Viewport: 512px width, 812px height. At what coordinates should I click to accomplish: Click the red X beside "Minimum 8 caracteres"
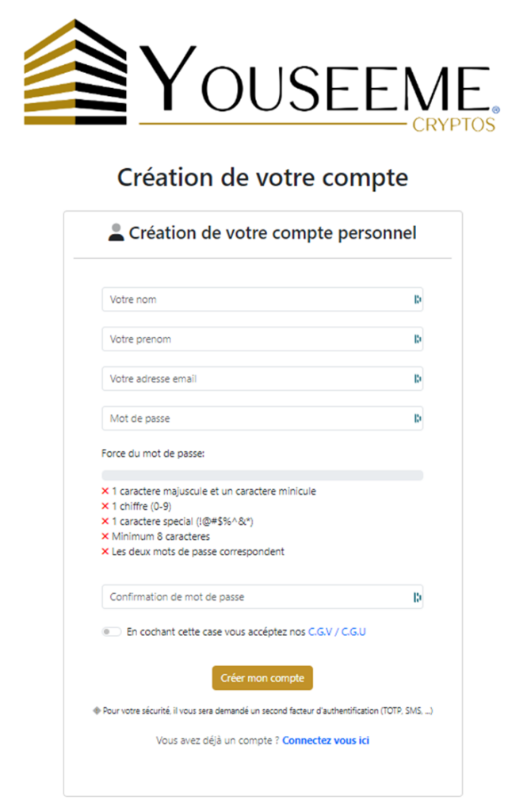point(105,537)
